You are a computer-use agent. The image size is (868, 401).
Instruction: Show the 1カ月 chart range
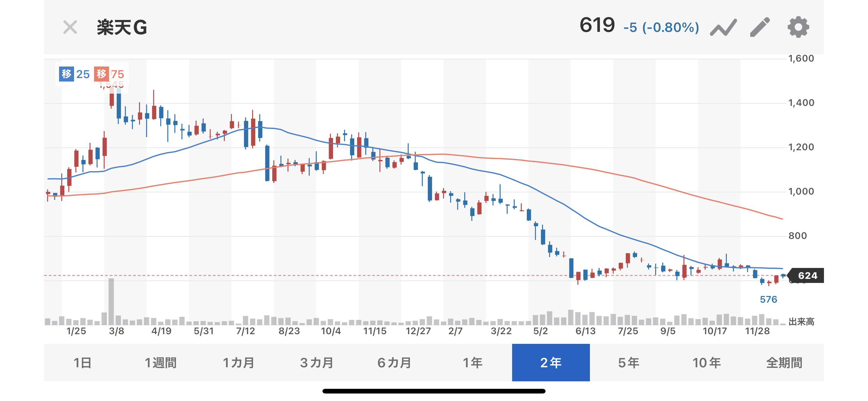239,363
